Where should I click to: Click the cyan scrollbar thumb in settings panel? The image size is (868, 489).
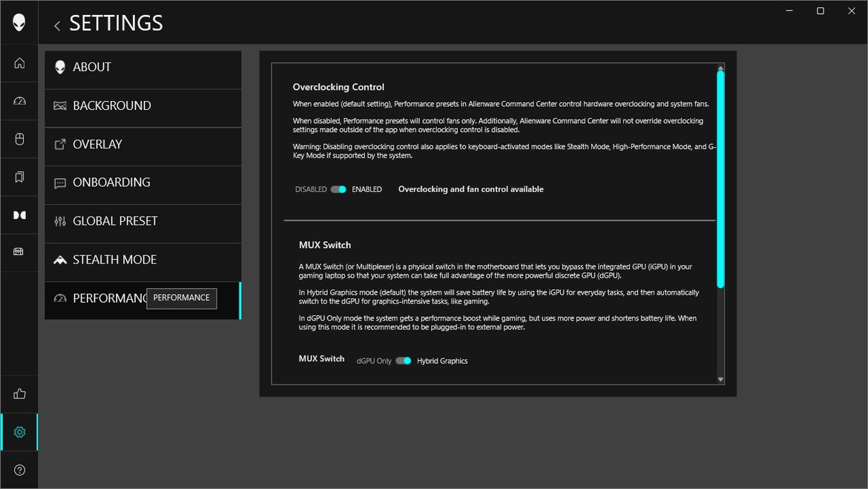(x=720, y=178)
